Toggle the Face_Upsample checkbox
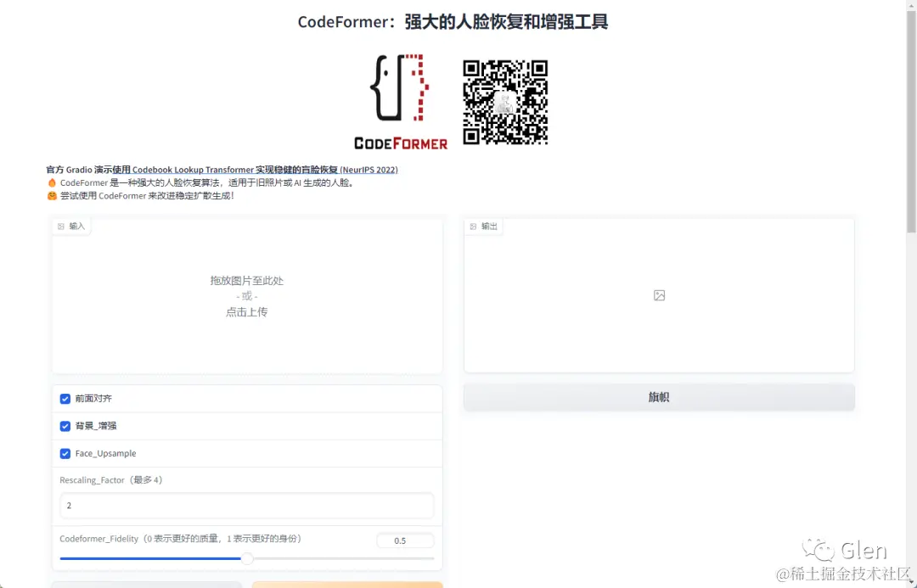The image size is (917, 588). (65, 453)
